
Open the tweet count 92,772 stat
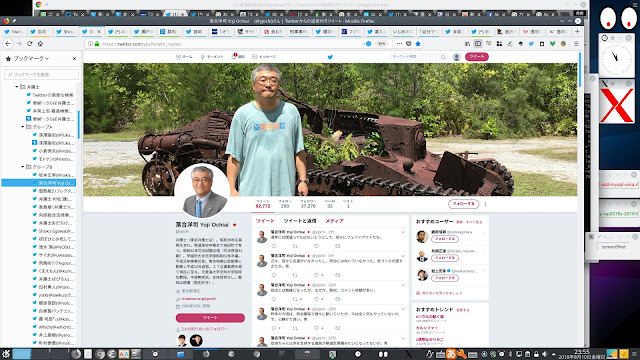pos(263,204)
